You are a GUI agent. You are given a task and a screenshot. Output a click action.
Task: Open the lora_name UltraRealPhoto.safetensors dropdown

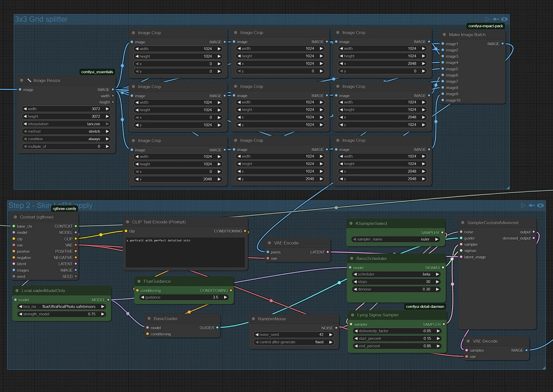coord(62,307)
